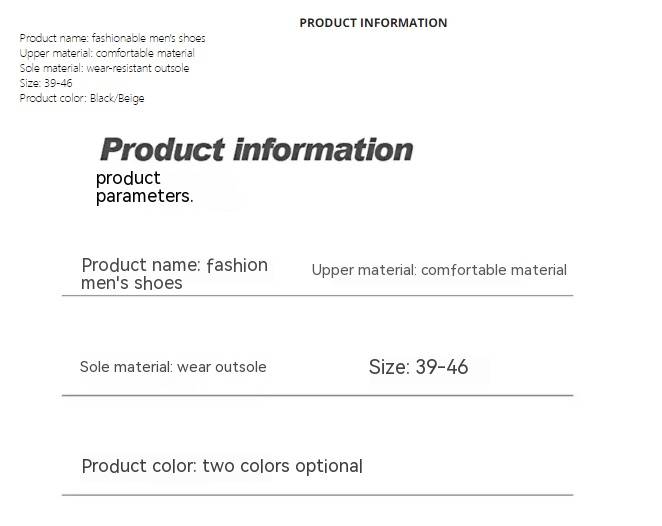Click the word 'outsole' in table row
The width and height of the screenshot is (662, 526).
point(241,367)
